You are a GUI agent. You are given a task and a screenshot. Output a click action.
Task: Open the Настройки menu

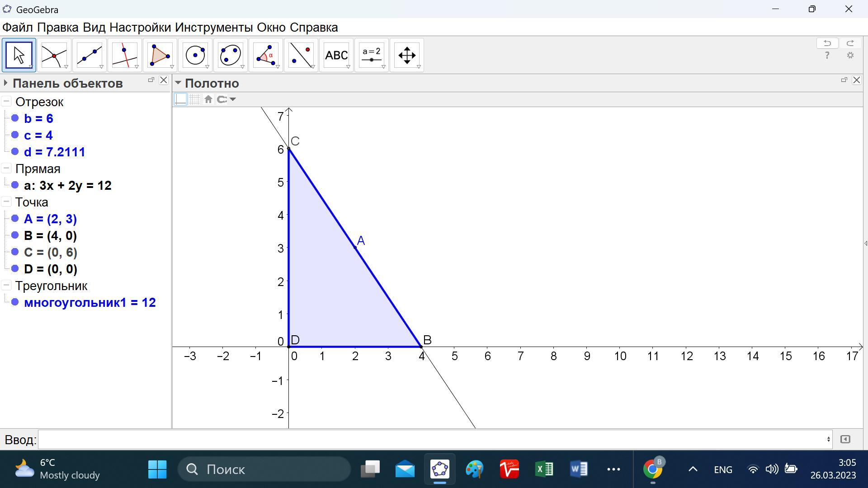click(x=140, y=28)
